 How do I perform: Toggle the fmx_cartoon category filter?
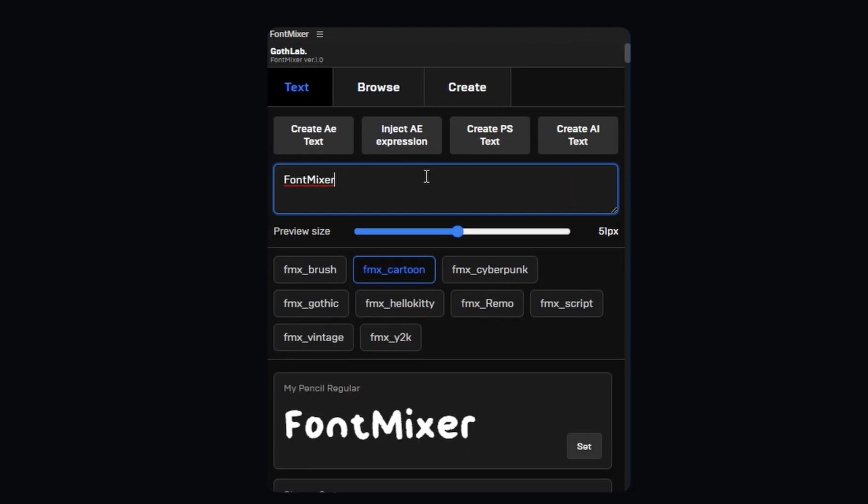[x=394, y=270]
